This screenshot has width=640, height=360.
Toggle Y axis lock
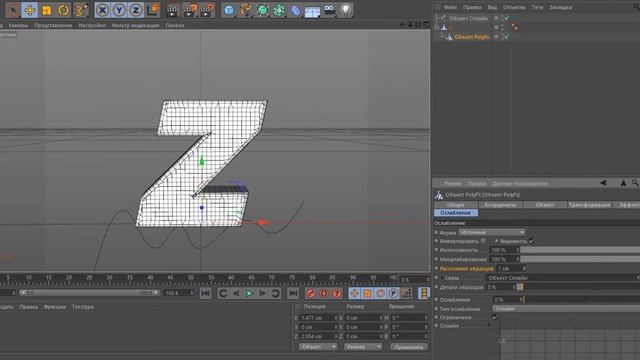[x=119, y=10]
